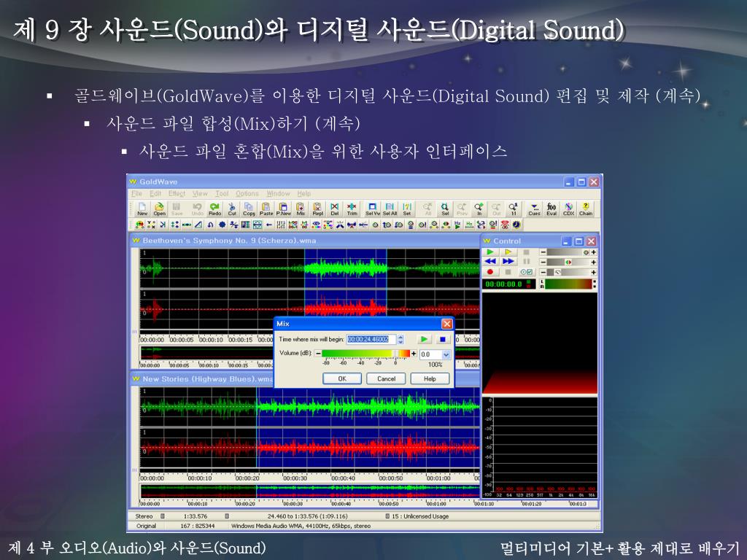Viewport: 747px width, 560px height.
Task: Open the Mix volume value dropdown
Action: 446,354
